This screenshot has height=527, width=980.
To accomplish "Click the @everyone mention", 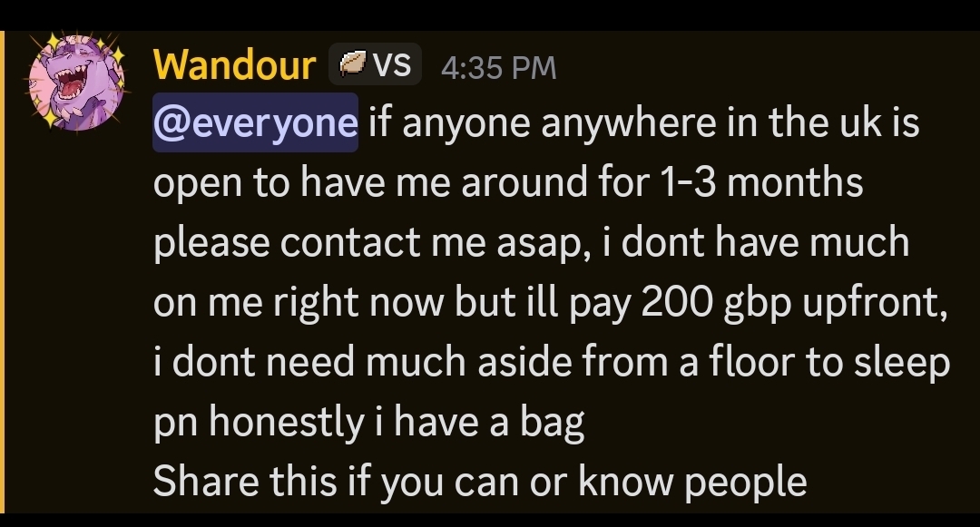I will click(x=255, y=122).
